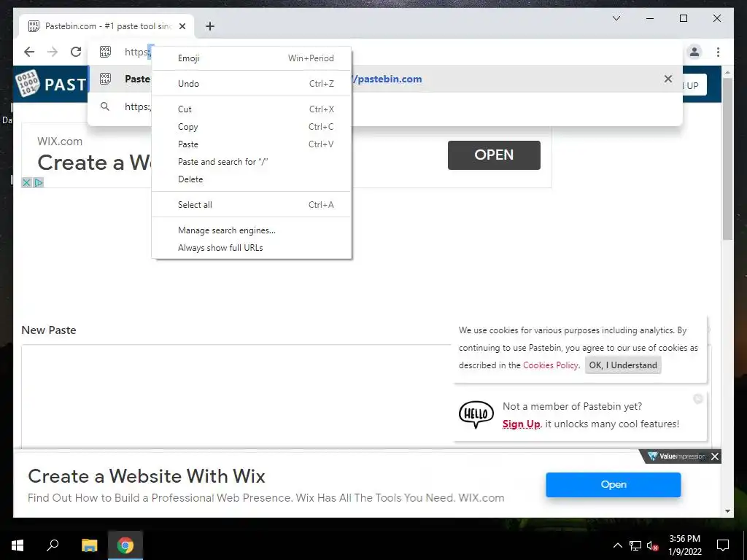The height and width of the screenshot is (560, 747).
Task: Open the tab search chevron
Action: pos(616,18)
